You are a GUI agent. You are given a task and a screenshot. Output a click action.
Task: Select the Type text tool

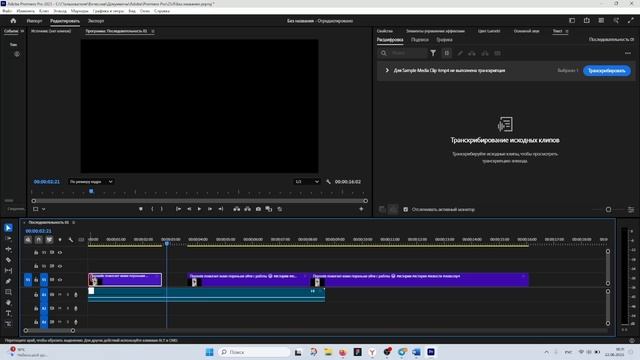coord(8,313)
